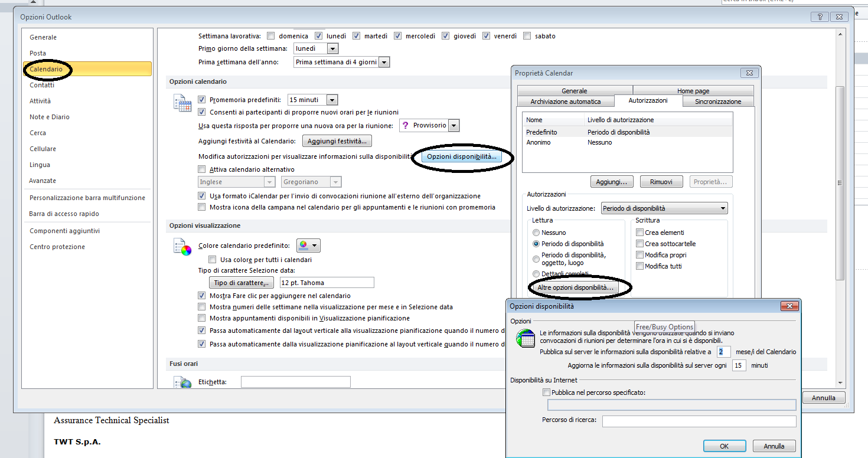The image size is (868, 458).
Task: Uncheck the mercoledì workday checkbox
Action: (398, 36)
